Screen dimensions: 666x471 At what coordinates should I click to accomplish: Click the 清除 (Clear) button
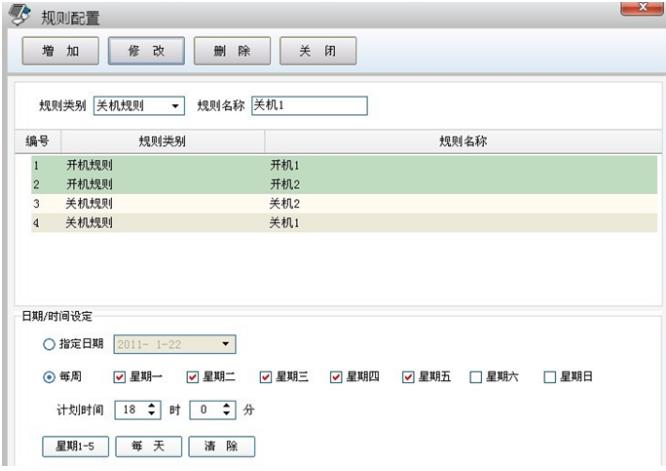(223, 446)
